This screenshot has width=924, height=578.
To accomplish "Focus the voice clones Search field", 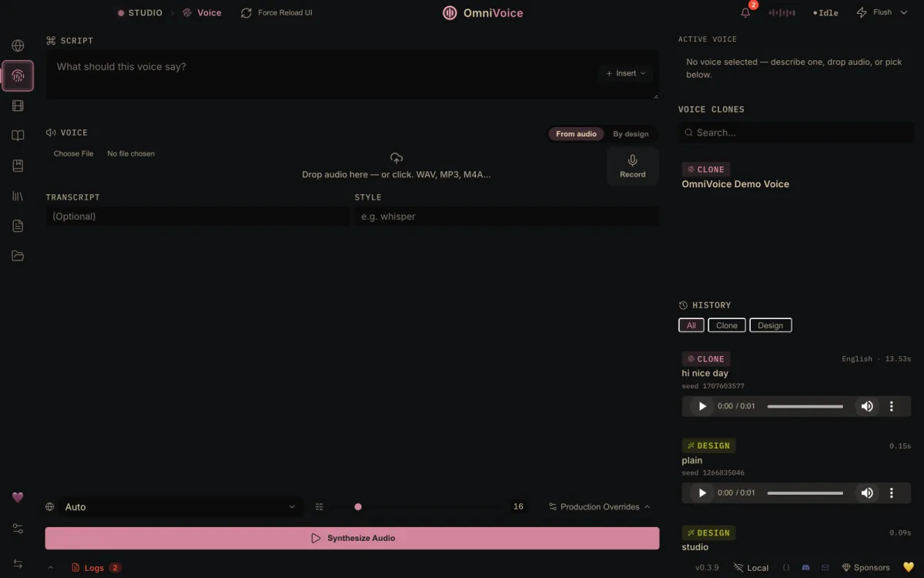I will 796,133.
